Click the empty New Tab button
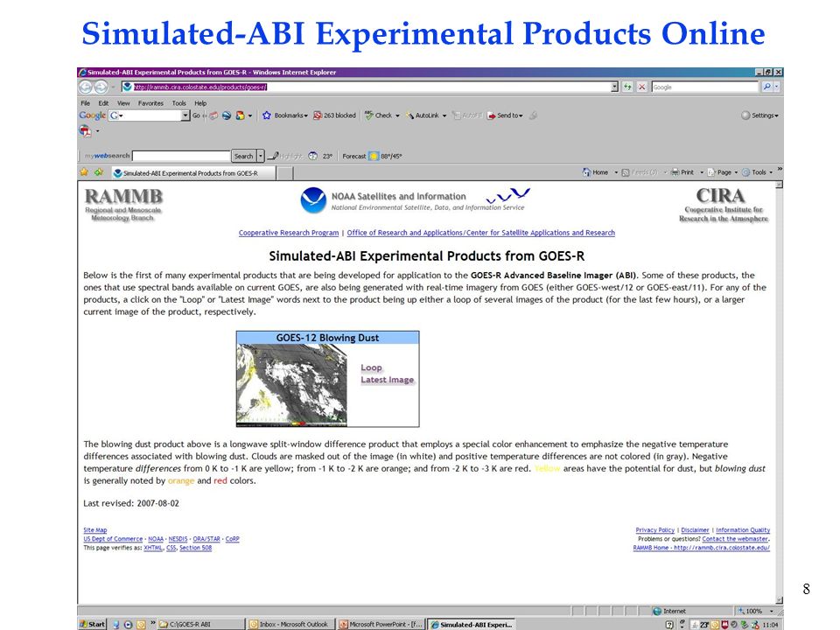 click(285, 173)
